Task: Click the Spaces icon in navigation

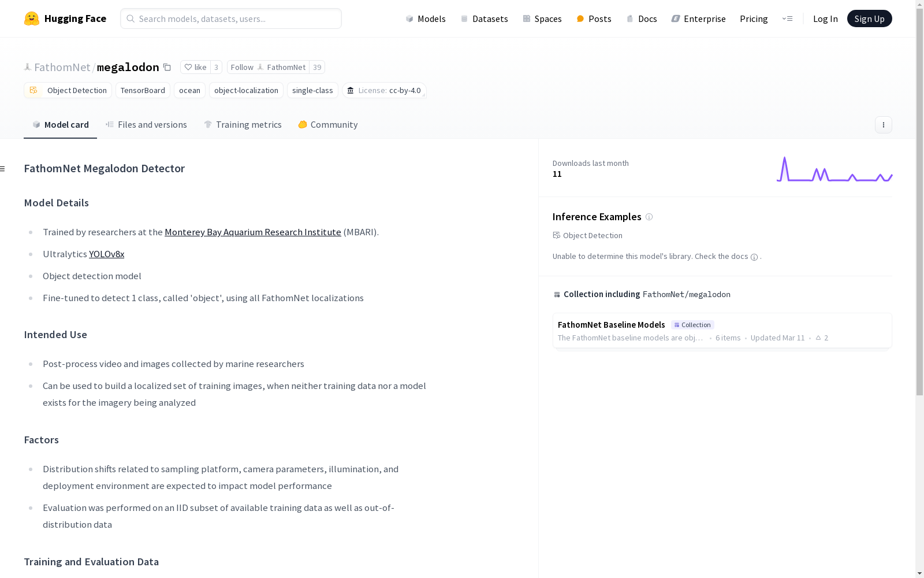Action: [x=527, y=18]
